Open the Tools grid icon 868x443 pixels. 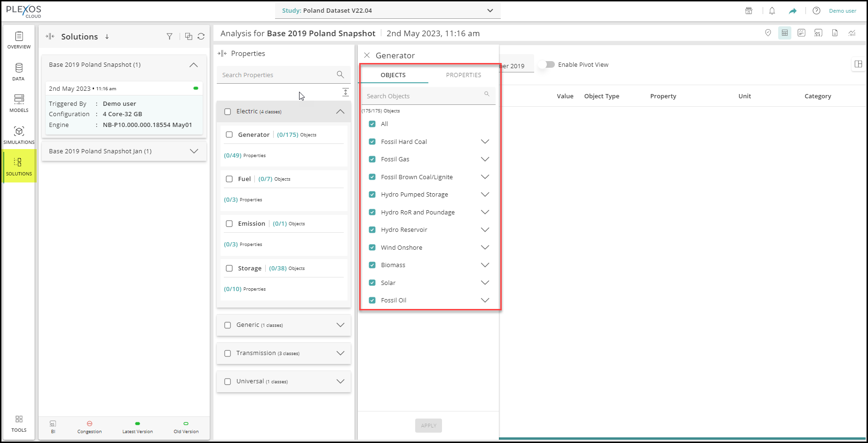tap(19, 422)
